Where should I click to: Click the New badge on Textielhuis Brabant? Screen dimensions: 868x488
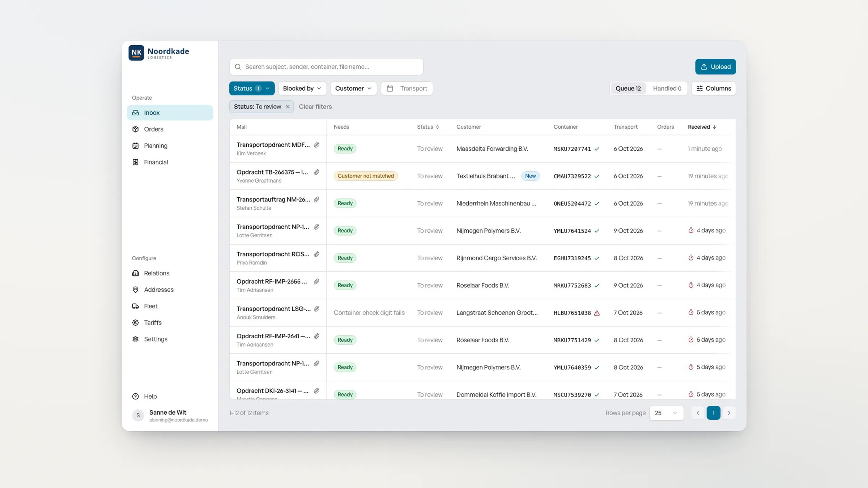pos(530,176)
